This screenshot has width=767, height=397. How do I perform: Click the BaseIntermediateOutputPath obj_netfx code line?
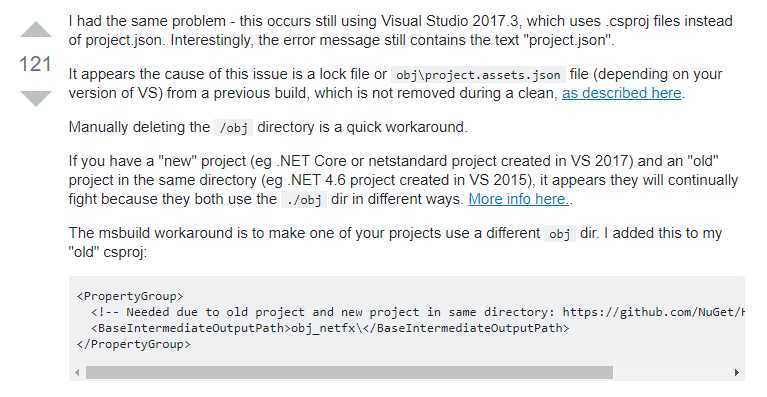[330, 328]
